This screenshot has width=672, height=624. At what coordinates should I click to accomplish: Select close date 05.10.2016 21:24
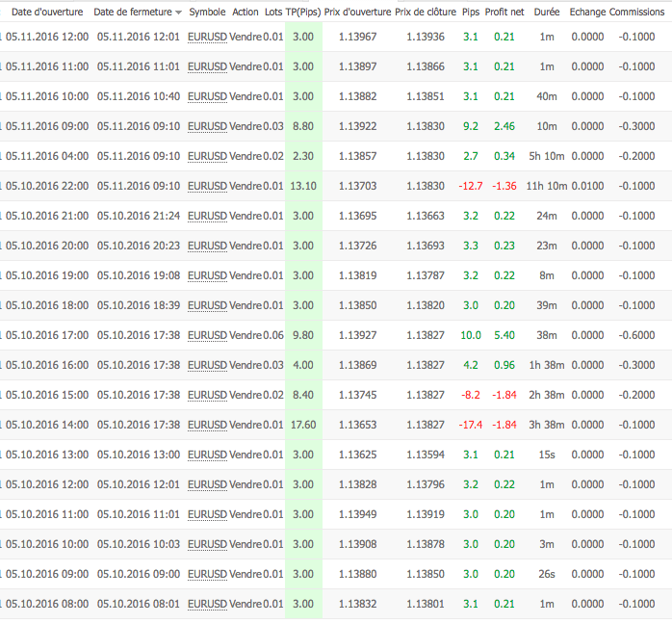[x=139, y=216]
